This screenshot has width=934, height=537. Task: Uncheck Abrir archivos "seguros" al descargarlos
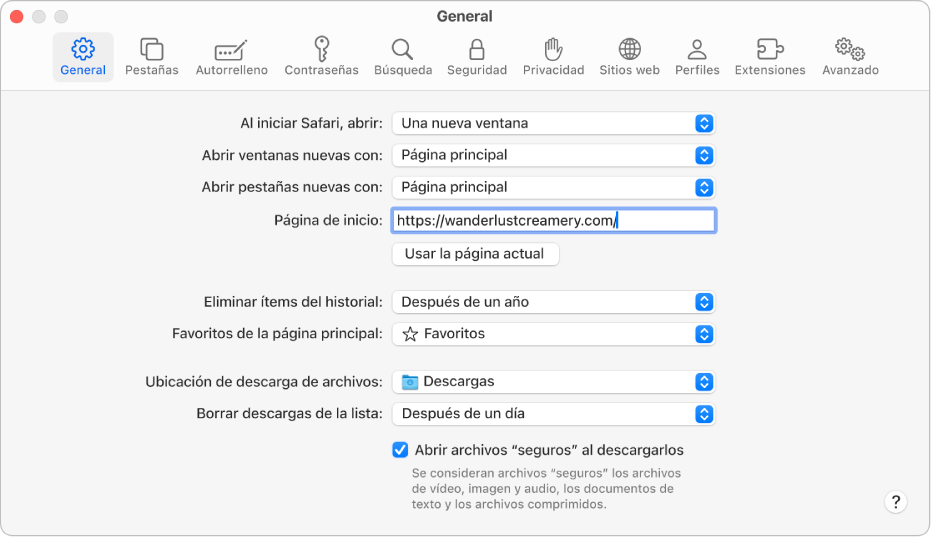pyautogui.click(x=401, y=450)
